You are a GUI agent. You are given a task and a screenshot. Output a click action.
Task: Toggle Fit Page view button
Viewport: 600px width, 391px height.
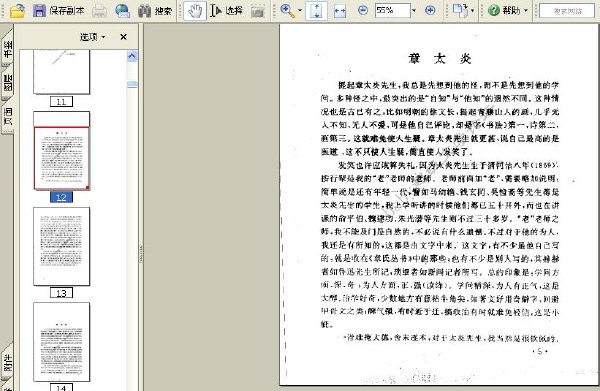coord(316,11)
